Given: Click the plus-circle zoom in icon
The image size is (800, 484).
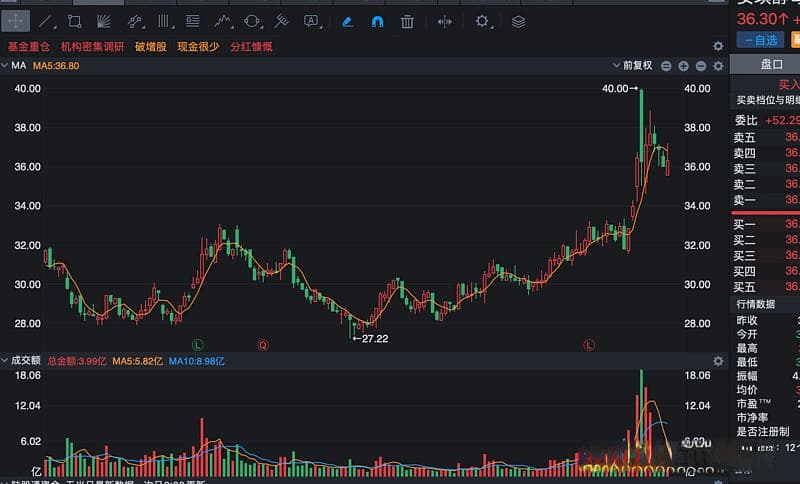Looking at the screenshot, I should 684,66.
